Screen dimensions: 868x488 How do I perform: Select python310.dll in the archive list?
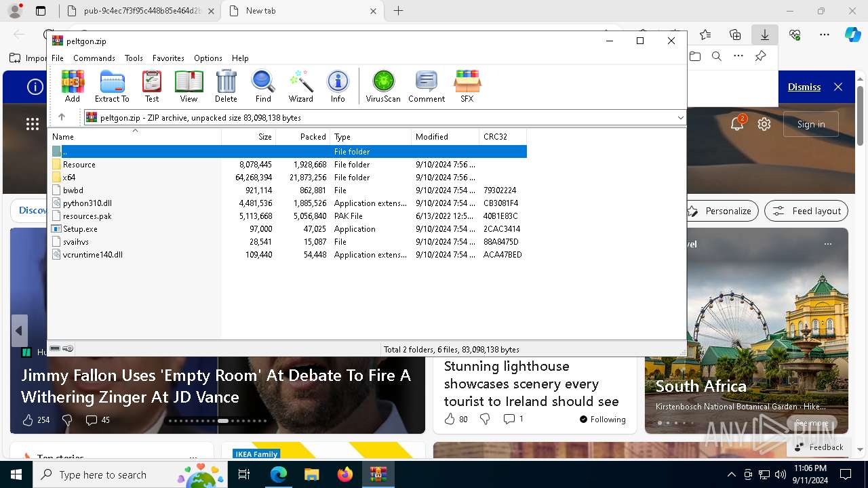(288, 203)
